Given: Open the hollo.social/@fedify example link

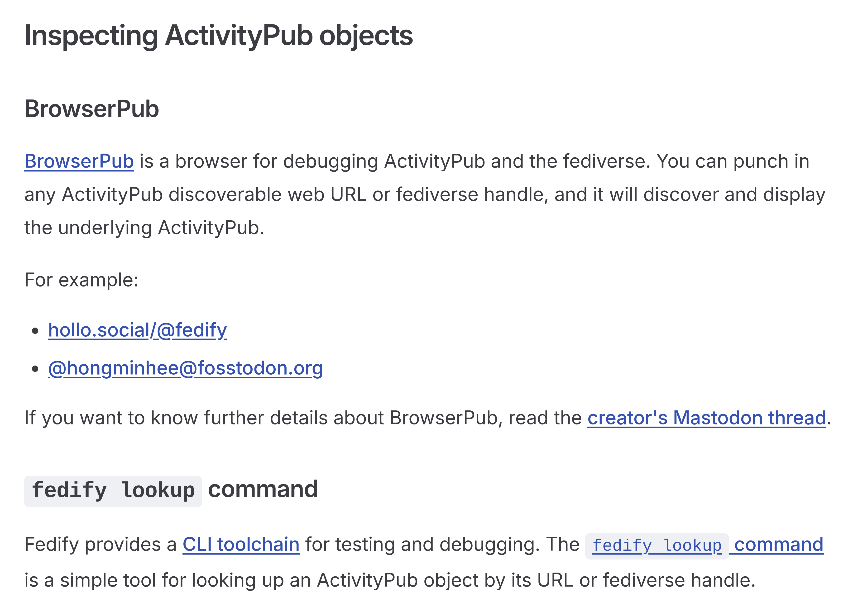Looking at the screenshot, I should point(138,330).
